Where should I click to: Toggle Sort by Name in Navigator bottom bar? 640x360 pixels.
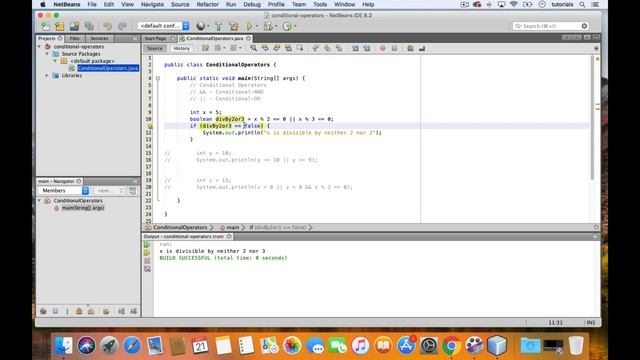click(122, 311)
